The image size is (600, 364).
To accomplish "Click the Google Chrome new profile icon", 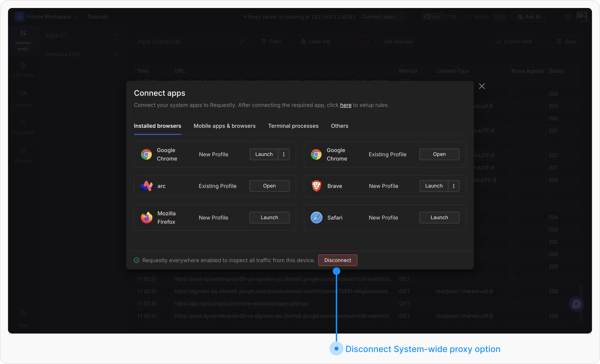I will click(x=146, y=155).
